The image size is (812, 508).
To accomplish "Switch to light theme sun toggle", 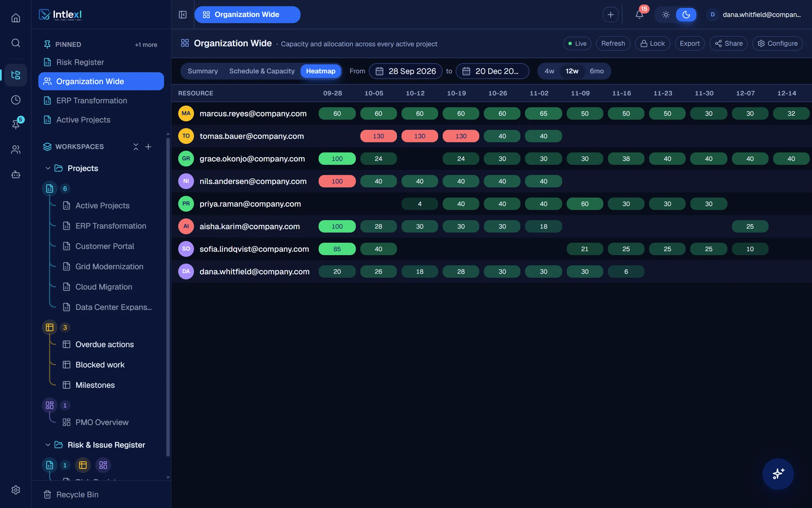I will click(666, 15).
